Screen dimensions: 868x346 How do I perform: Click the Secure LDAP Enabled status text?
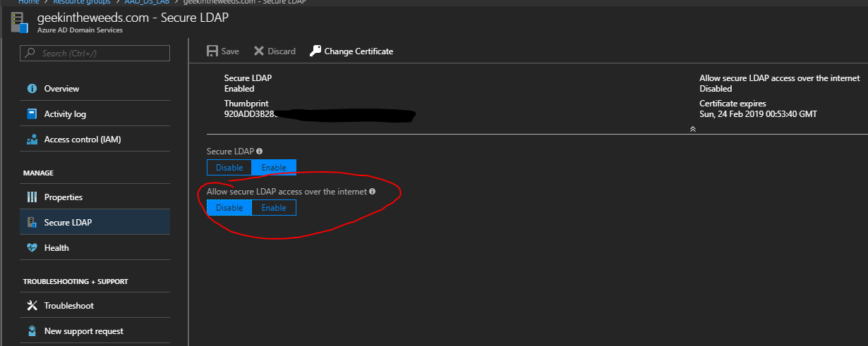click(239, 89)
